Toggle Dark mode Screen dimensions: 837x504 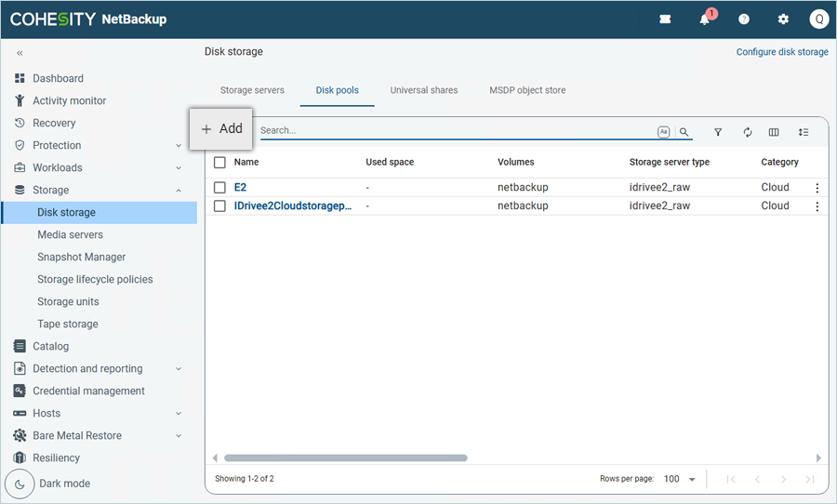coord(20,484)
